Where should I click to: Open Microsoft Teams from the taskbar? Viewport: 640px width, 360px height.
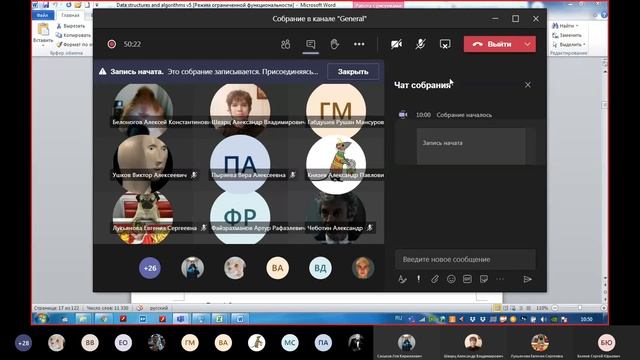coord(181,319)
